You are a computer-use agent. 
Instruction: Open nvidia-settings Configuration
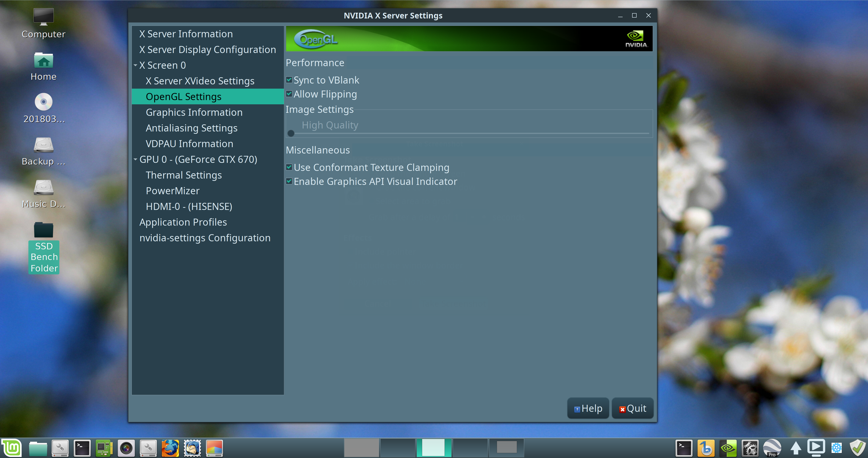pos(205,238)
